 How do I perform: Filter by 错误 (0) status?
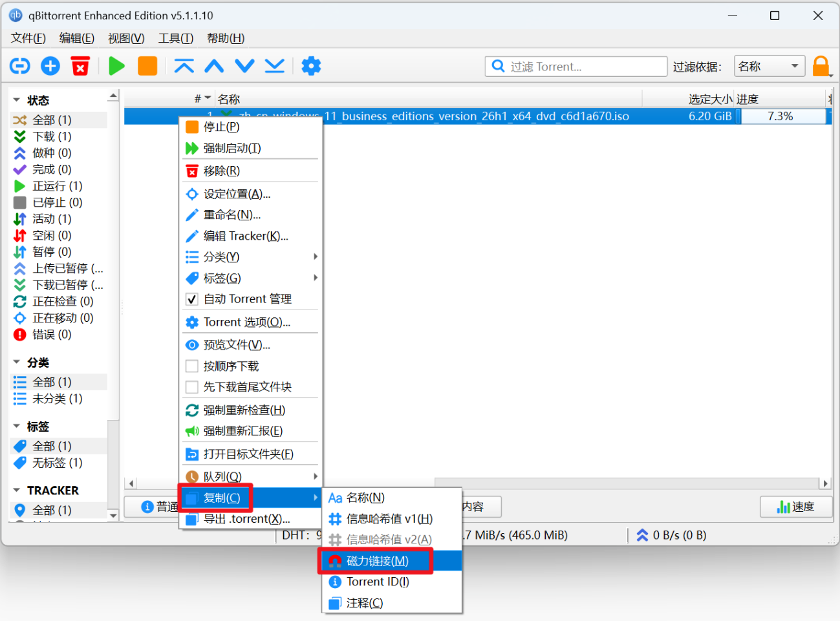pyautogui.click(x=59, y=335)
